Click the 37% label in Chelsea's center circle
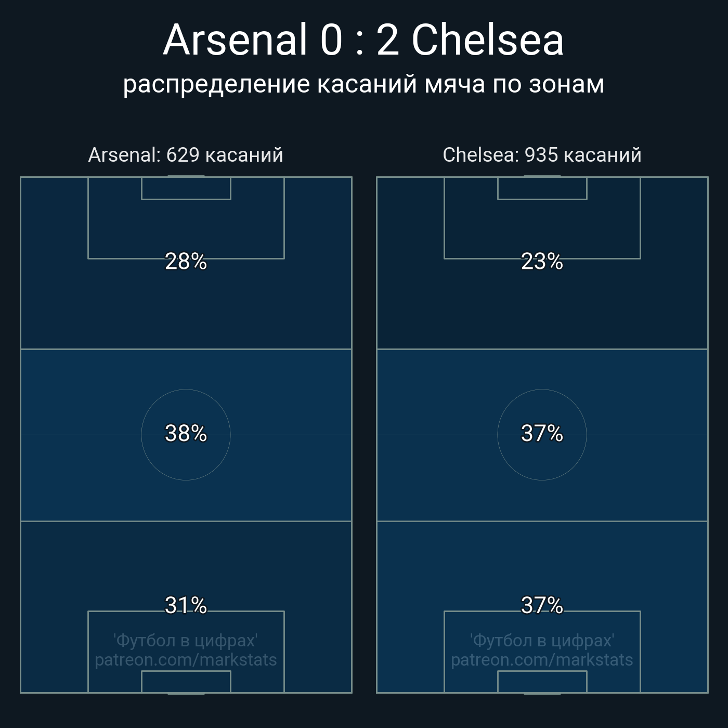This screenshot has height=728, width=728. click(x=542, y=433)
